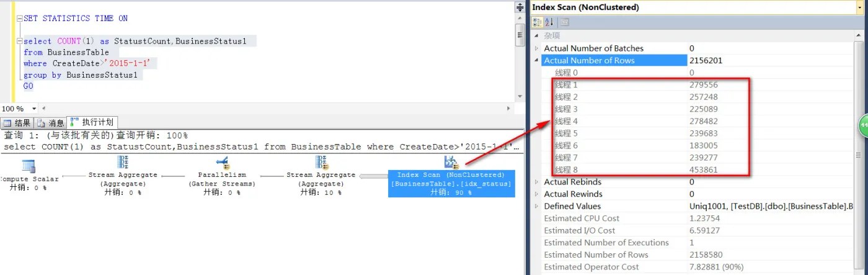The height and width of the screenshot is (275, 868).
Task: Click the Actual Rebinds value 0
Action: click(692, 182)
